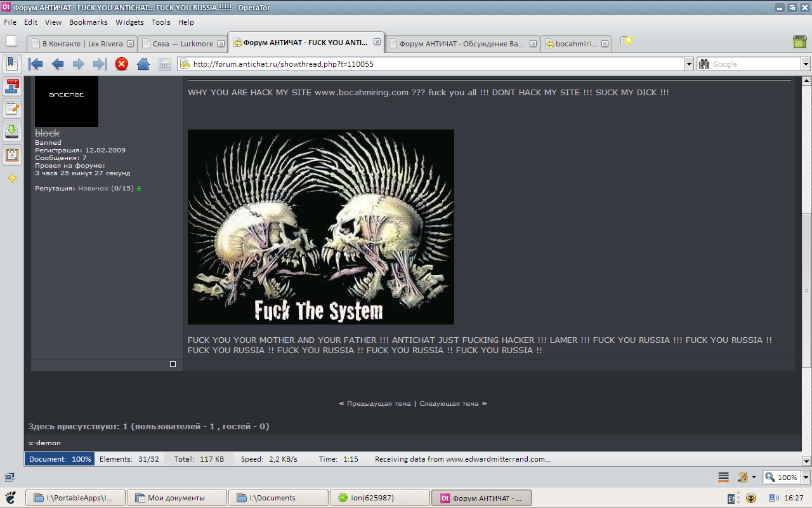This screenshot has width=812, height=508.
Task: Click the antichat avatar image
Action: point(67,101)
